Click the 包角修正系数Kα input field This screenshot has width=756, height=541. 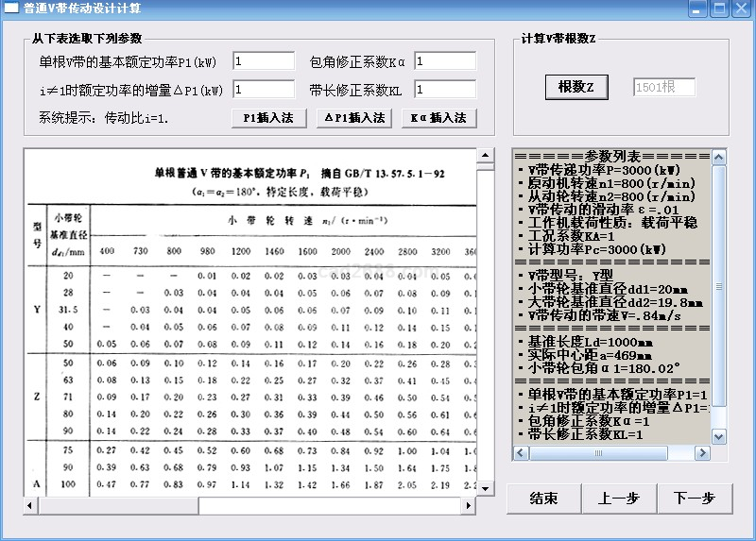[x=444, y=61]
